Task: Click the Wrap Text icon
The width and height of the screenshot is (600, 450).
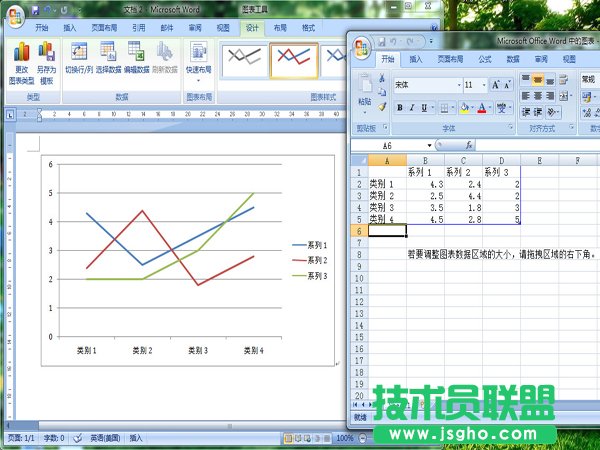Action: (x=564, y=80)
